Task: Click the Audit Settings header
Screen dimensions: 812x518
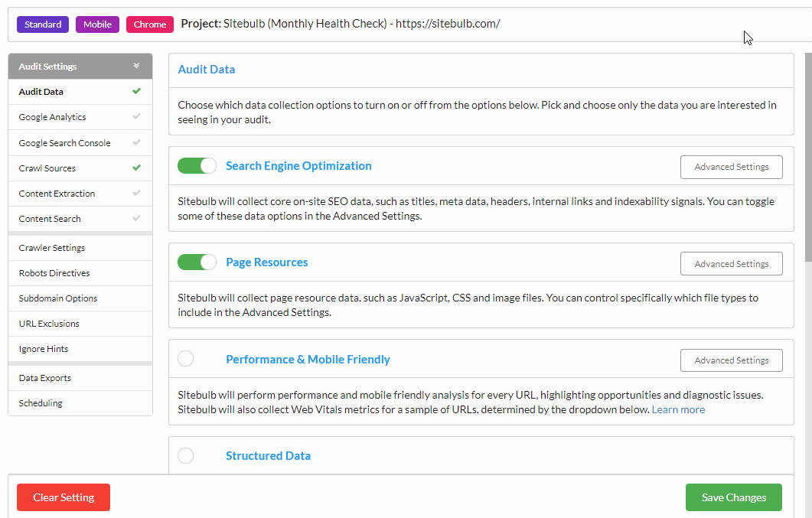Action: [80, 67]
